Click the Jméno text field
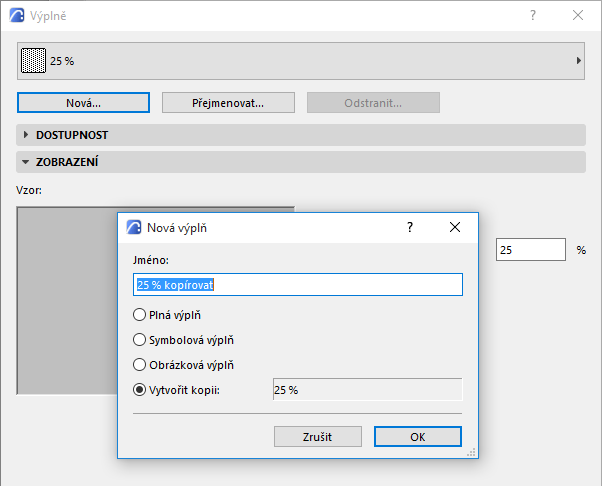The width and height of the screenshot is (602, 486). click(298, 285)
